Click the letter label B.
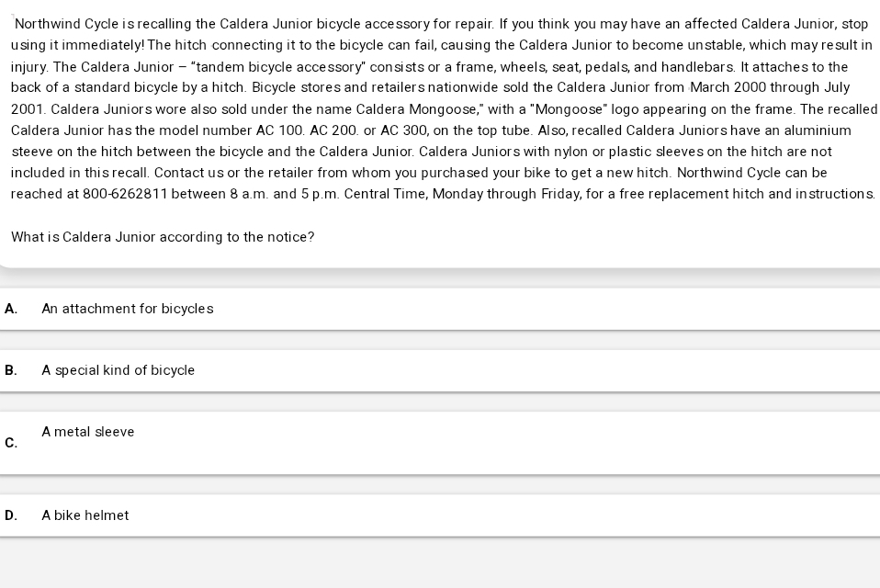 (x=11, y=370)
